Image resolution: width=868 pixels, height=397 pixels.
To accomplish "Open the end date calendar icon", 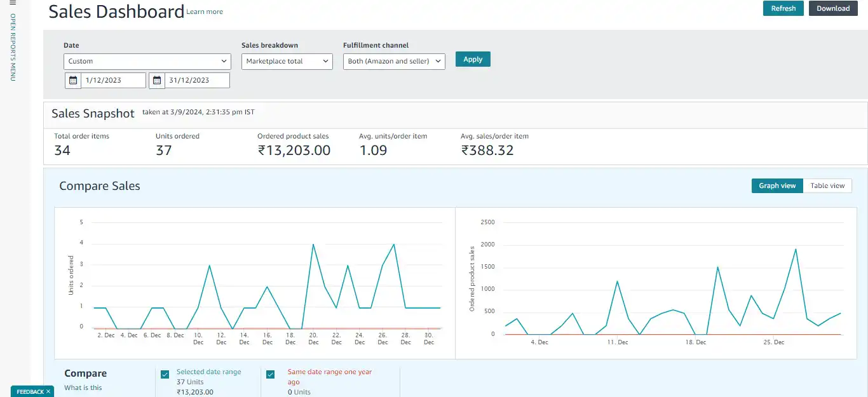I will [157, 80].
